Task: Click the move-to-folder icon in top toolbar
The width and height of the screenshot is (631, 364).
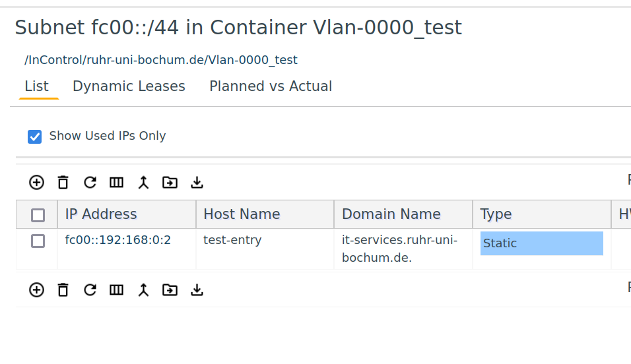Action: 170,183
